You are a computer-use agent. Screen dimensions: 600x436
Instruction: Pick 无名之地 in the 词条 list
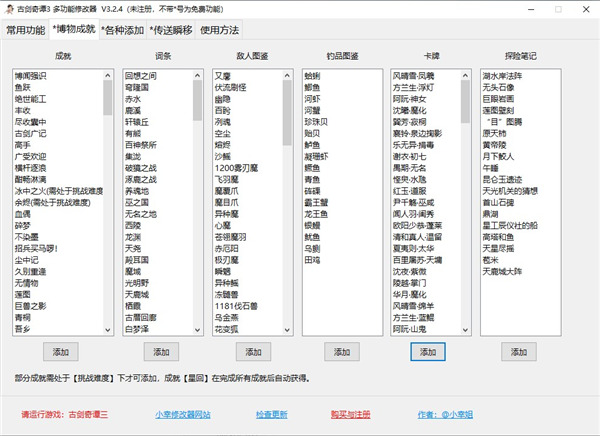141,214
